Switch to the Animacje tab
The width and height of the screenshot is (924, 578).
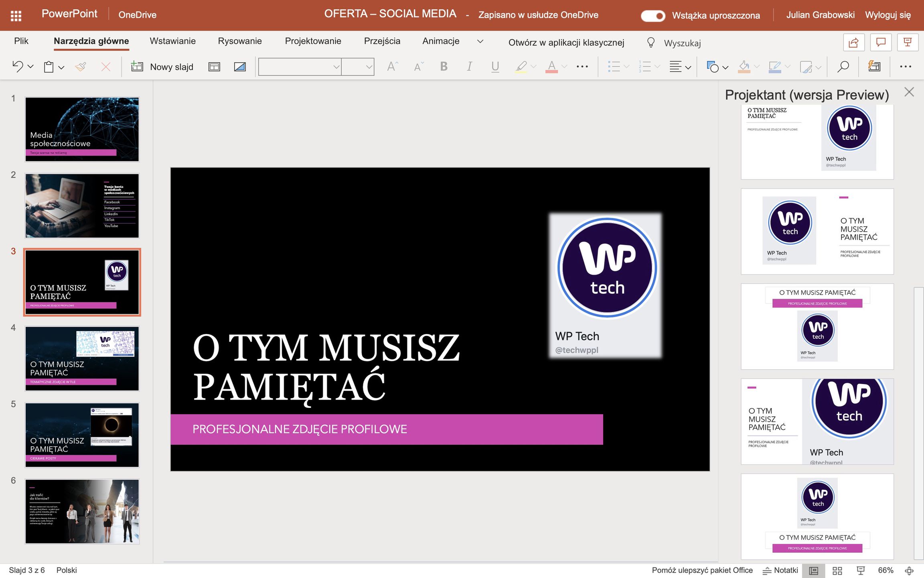click(441, 41)
